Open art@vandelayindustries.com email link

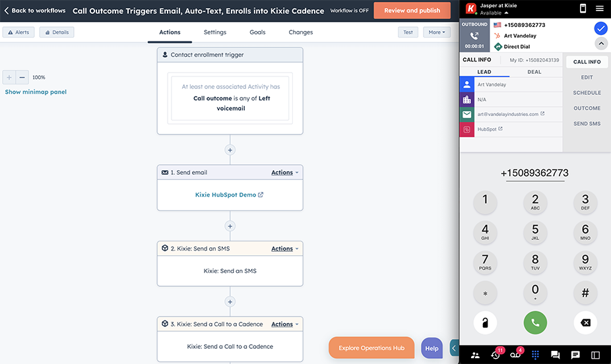click(511, 114)
